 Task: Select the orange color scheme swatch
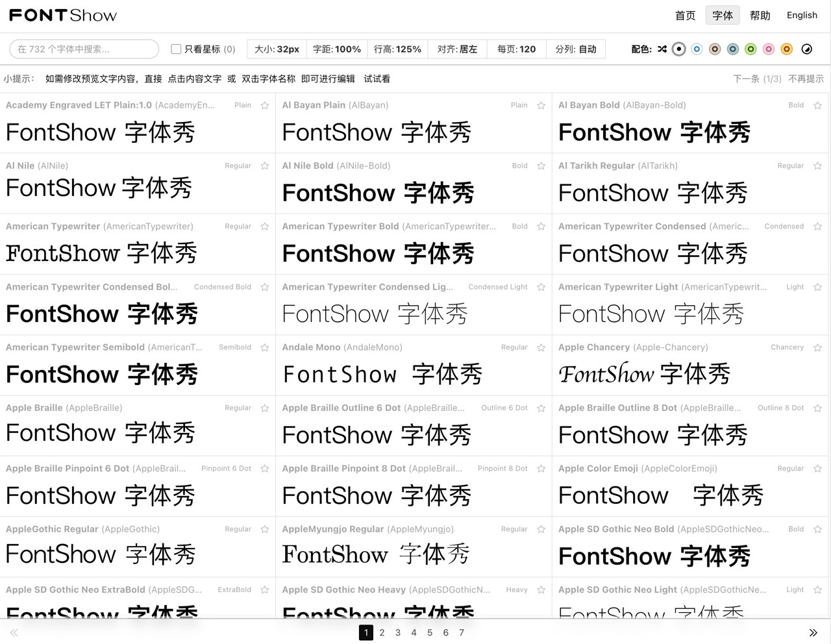pos(787,49)
